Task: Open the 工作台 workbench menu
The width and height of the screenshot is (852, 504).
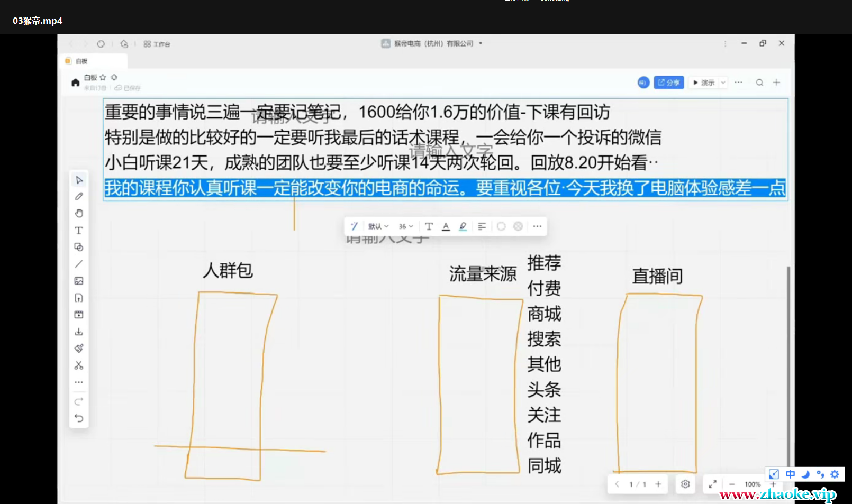Action: click(157, 44)
